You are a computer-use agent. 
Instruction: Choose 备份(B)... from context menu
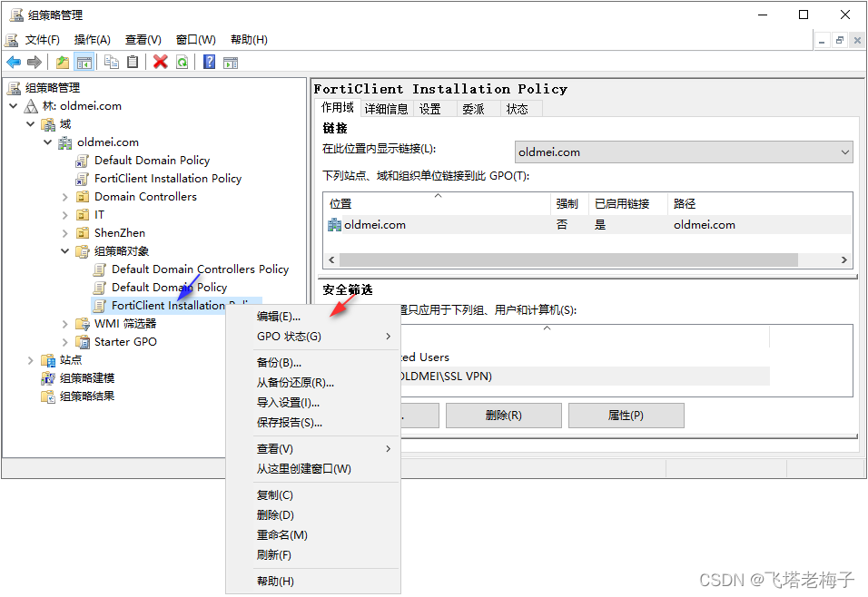[312, 362]
